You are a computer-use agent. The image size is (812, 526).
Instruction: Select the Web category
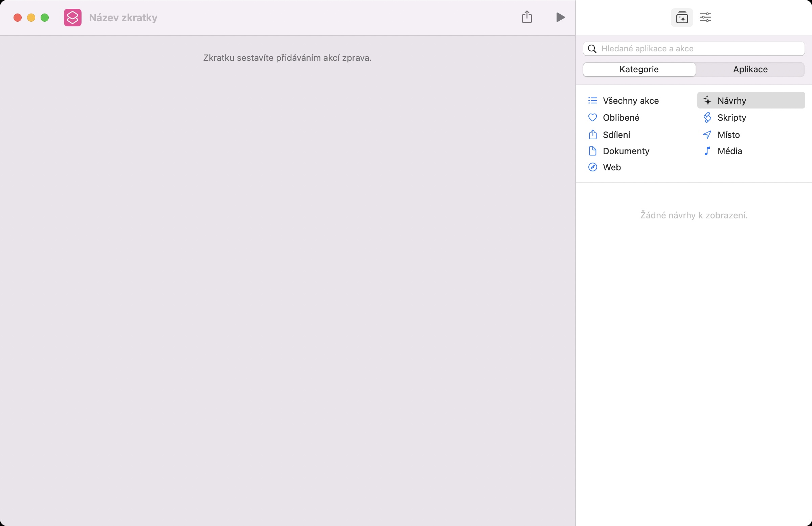click(x=611, y=167)
